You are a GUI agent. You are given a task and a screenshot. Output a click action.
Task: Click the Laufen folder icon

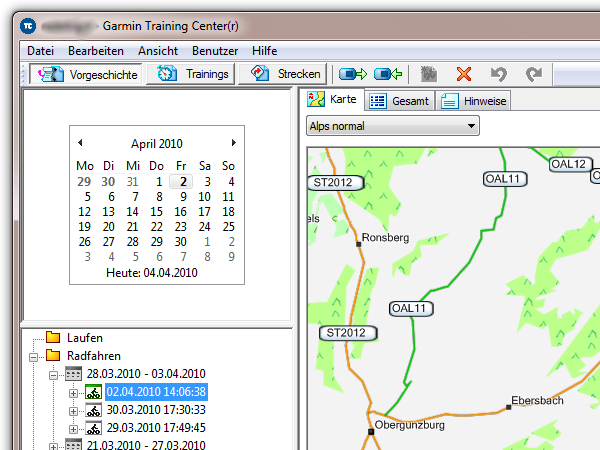[x=53, y=338]
